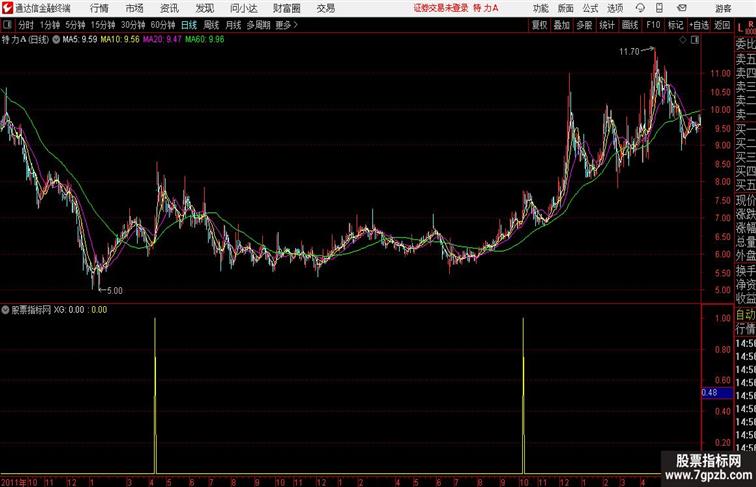Screen dimensions: 756x487
Task: Click the MA10: 9.56 indicator label
Action: (x=120, y=40)
